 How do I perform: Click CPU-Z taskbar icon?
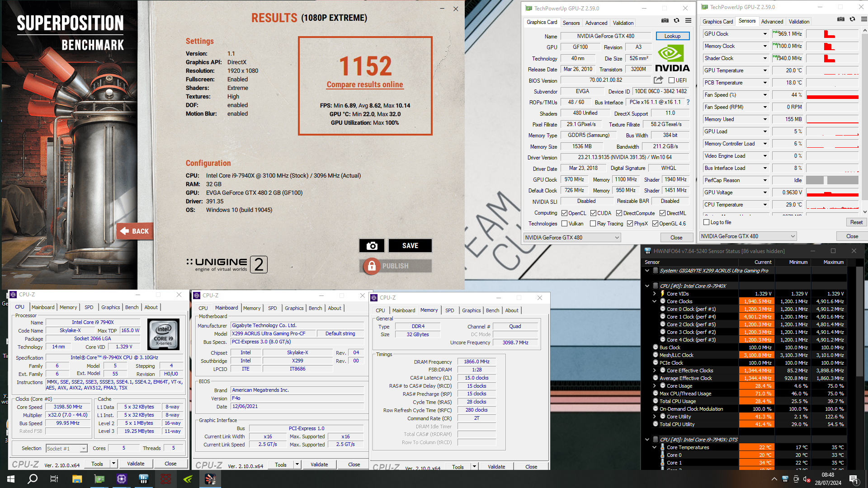(x=122, y=479)
